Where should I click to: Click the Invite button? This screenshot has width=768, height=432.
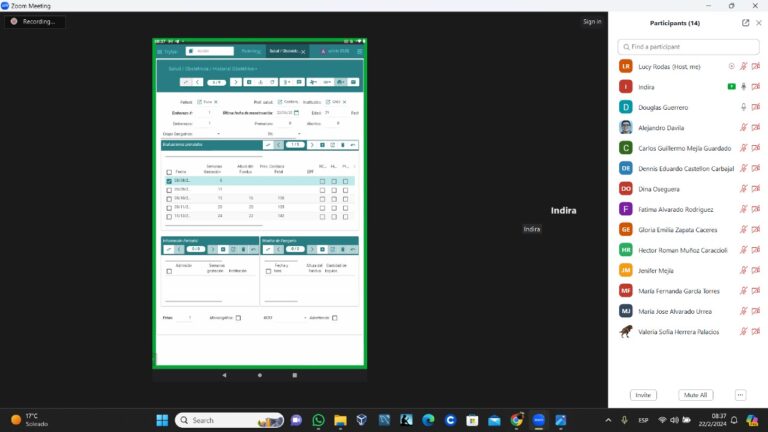tap(643, 395)
